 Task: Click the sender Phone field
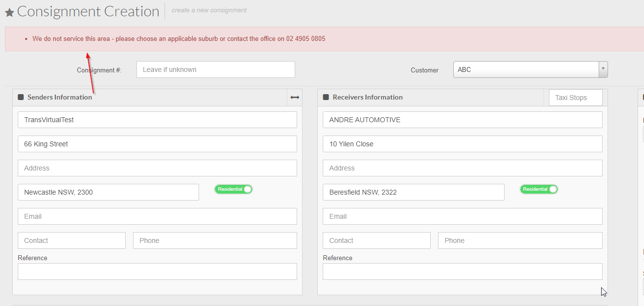click(215, 240)
